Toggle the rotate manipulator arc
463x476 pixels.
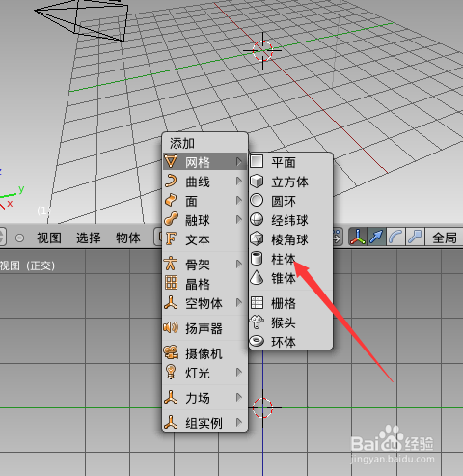395,238
